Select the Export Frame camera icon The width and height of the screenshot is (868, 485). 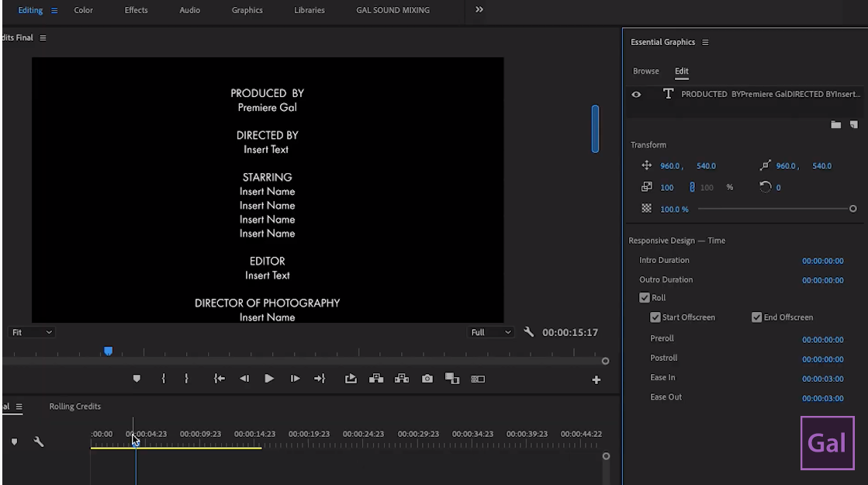point(427,378)
